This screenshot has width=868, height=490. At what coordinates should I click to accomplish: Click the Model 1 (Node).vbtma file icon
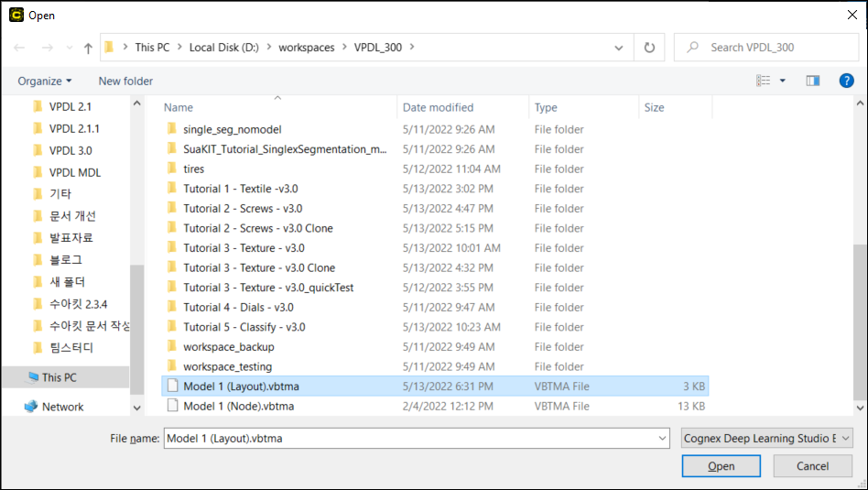click(x=171, y=406)
